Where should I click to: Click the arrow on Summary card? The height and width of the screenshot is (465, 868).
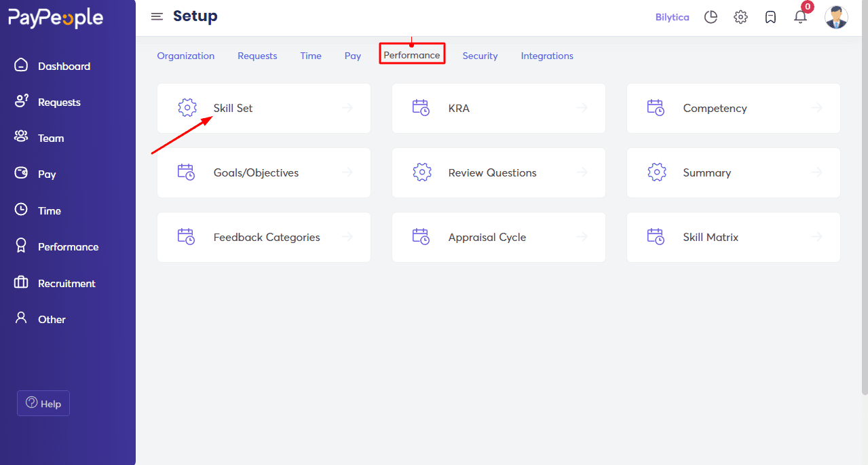[816, 172]
